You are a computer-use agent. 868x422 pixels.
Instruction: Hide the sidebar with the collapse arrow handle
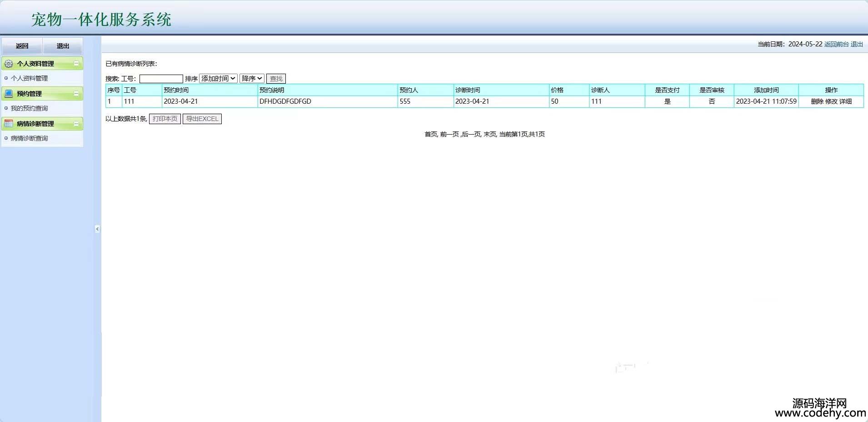pyautogui.click(x=97, y=229)
